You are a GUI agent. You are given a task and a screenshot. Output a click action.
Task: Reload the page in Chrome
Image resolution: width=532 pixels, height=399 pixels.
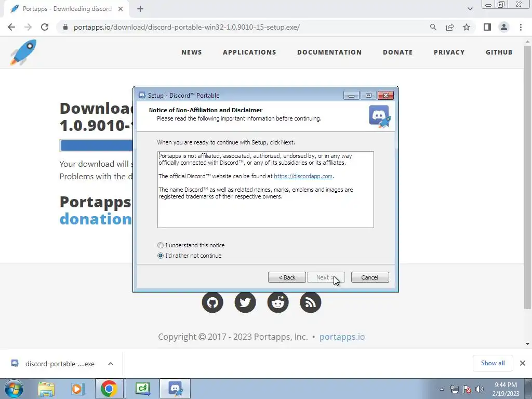(45, 27)
